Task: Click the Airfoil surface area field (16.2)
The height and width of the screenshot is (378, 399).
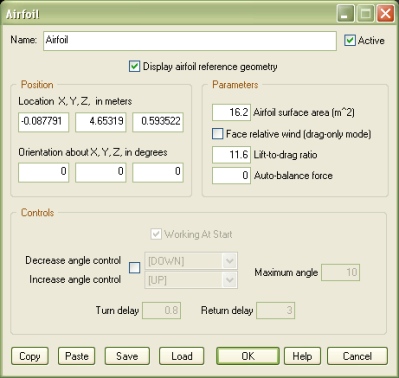Action: 231,112
